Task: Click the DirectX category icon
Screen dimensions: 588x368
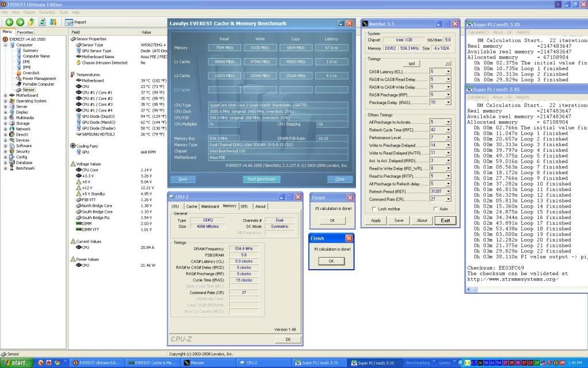Action: [x=12, y=135]
